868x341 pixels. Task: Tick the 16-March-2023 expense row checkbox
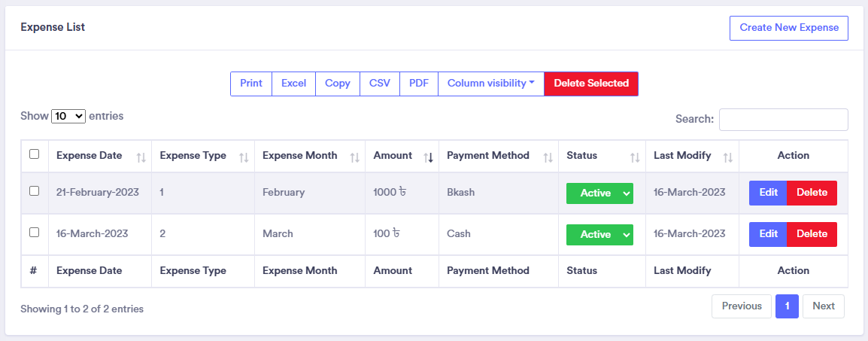[x=34, y=233]
